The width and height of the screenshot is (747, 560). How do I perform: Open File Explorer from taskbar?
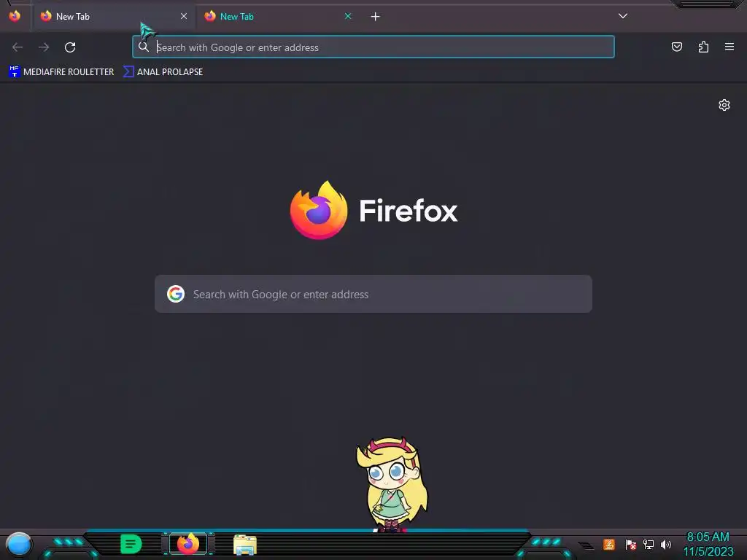(245, 544)
